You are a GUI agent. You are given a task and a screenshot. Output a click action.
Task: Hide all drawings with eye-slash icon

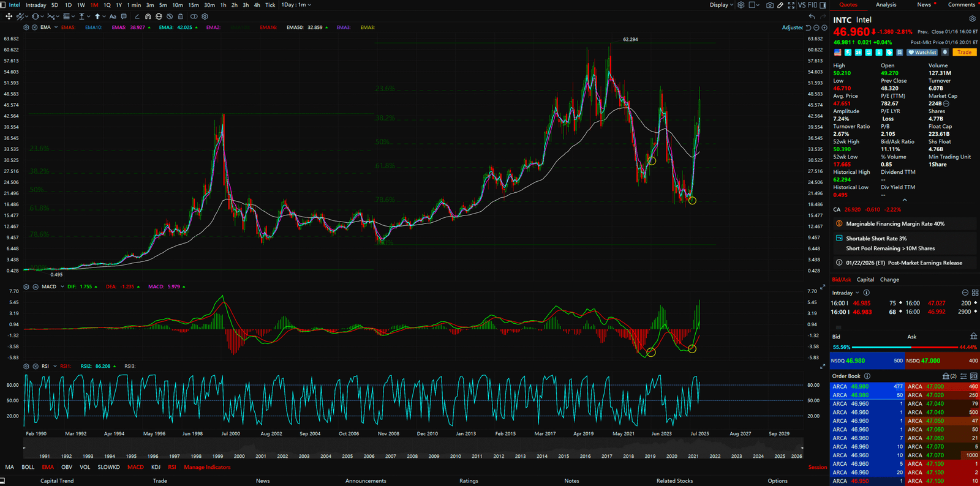(170, 17)
